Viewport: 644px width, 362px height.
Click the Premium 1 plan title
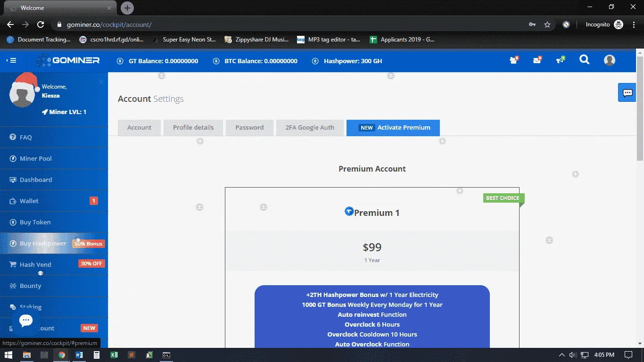(377, 213)
